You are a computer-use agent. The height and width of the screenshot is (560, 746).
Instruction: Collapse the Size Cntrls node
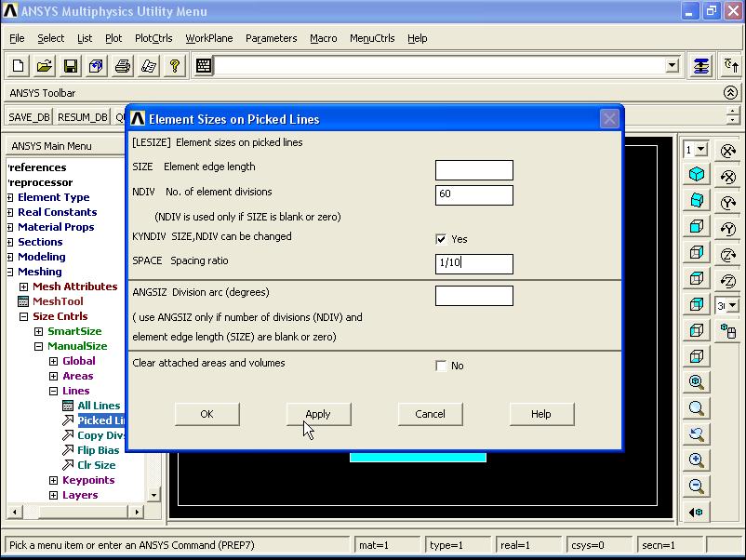pyautogui.click(x=24, y=316)
